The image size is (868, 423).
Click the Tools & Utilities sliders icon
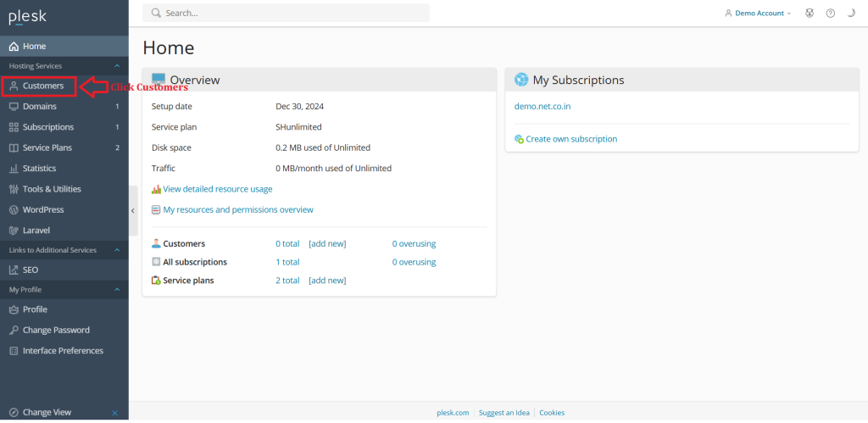(14, 189)
